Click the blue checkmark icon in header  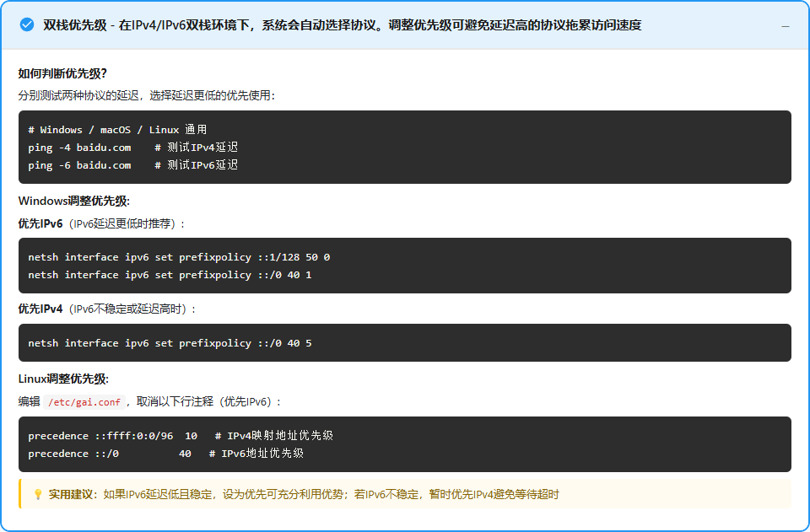pyautogui.click(x=27, y=25)
